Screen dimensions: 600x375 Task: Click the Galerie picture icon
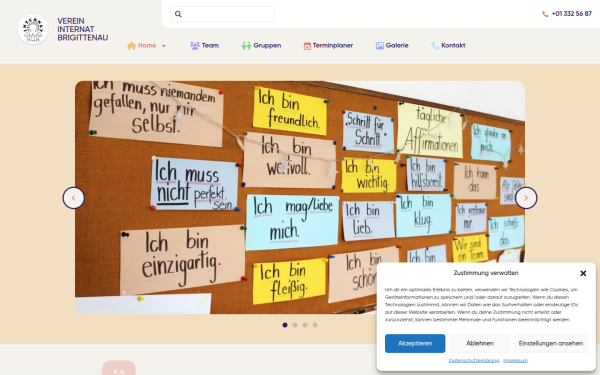[x=380, y=46]
